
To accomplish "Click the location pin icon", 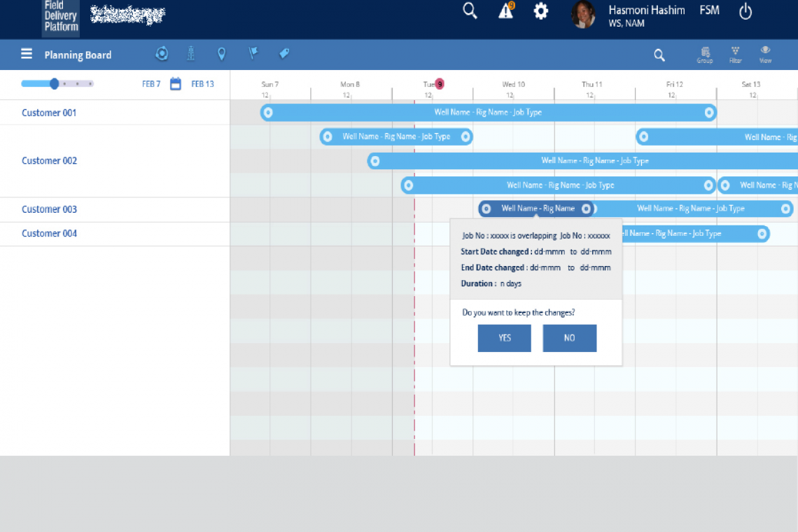I will coord(222,54).
